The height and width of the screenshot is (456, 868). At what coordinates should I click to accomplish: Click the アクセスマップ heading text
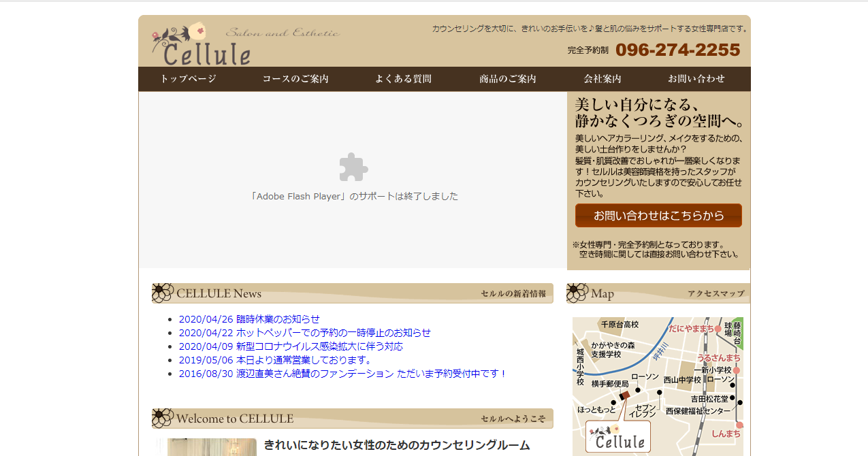tap(716, 294)
